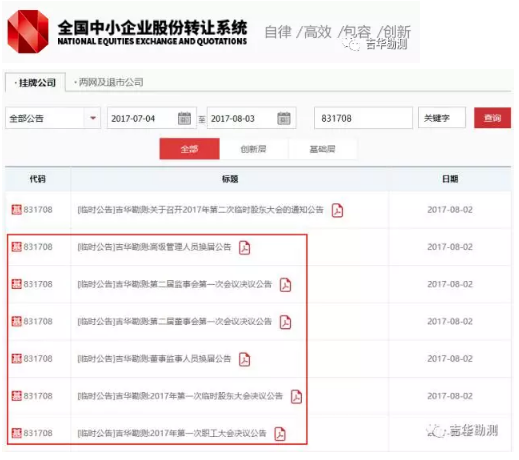Click the 基 badge in 第二届董事会 row
This screenshot has height=460, width=519.
point(17,322)
